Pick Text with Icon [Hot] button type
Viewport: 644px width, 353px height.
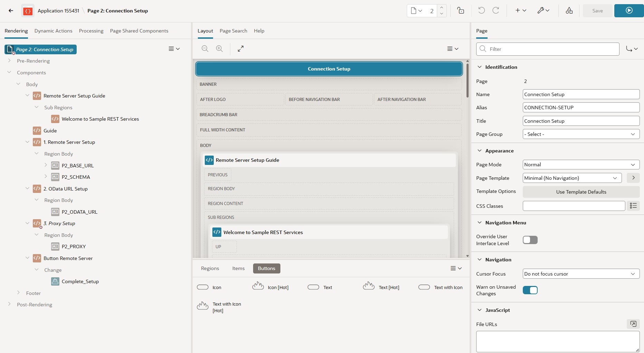pos(219,307)
